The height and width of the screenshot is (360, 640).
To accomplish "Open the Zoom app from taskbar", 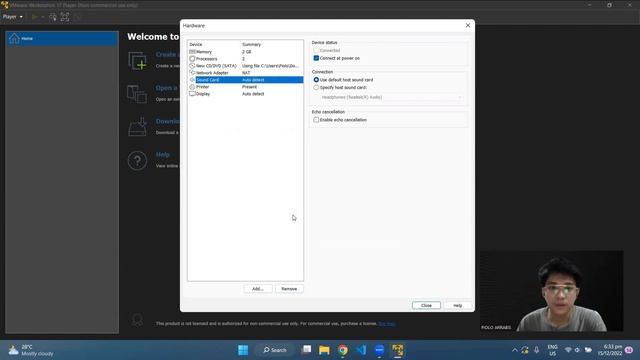I will click(379, 350).
